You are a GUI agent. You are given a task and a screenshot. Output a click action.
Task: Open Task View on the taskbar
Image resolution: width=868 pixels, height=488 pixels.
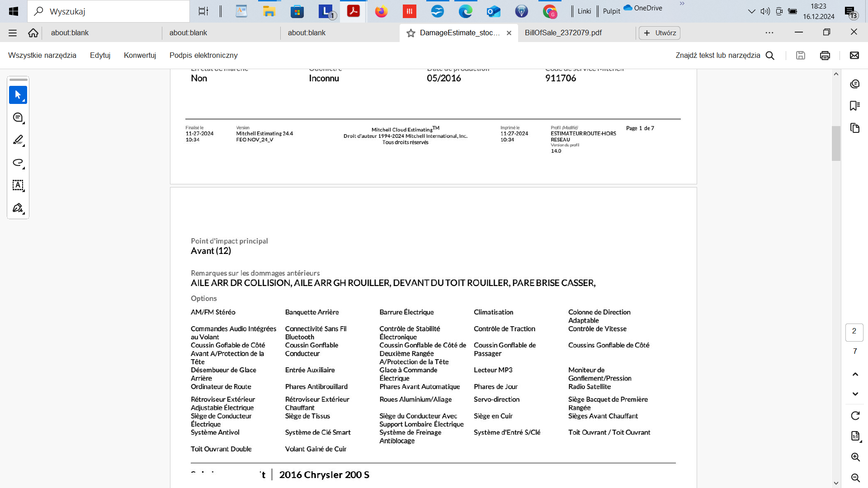point(203,11)
